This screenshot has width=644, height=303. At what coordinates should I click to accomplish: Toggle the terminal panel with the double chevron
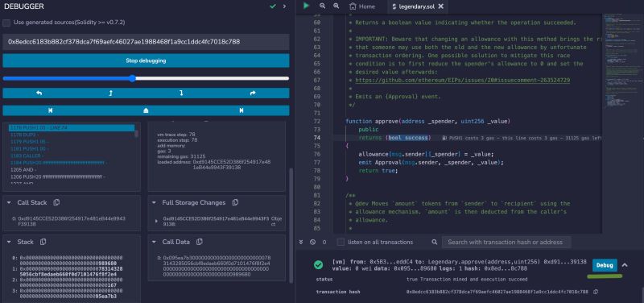pyautogui.click(x=300, y=242)
